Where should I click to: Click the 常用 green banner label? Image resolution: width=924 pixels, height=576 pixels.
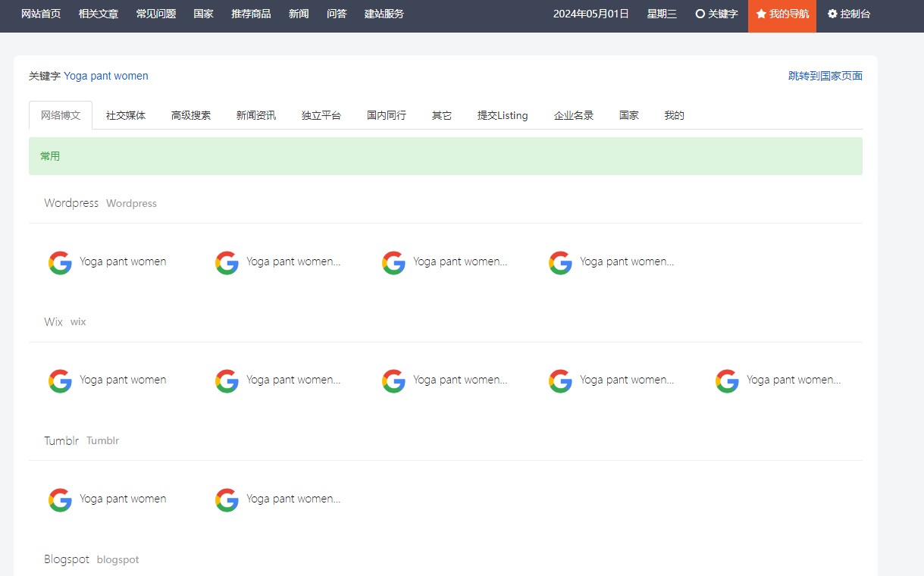[x=50, y=156]
